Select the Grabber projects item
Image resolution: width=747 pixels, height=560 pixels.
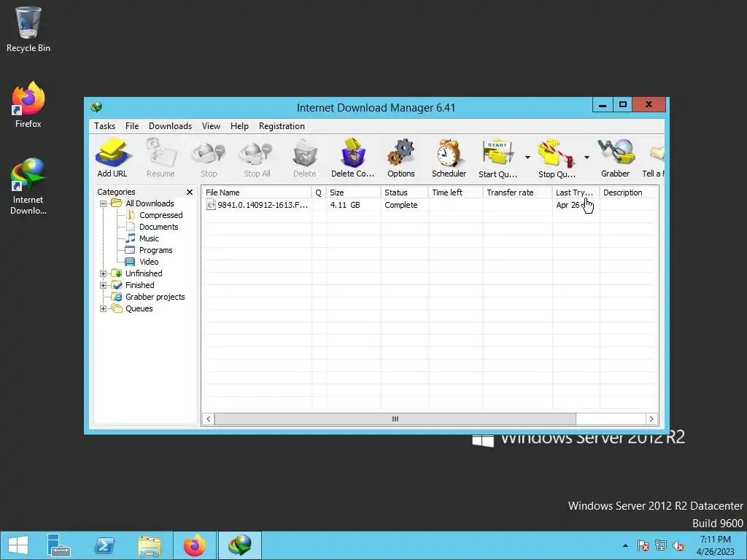(x=155, y=297)
